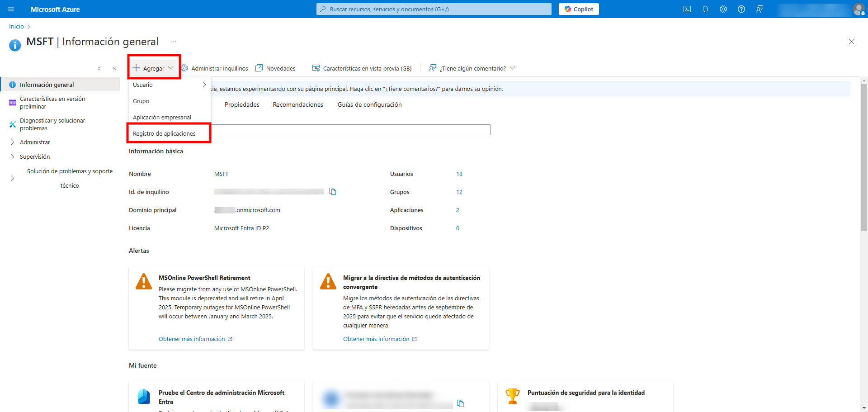This screenshot has height=412, width=868.
Task: Copy icon in the blurred Mi fuente card
Action: coord(460,403)
